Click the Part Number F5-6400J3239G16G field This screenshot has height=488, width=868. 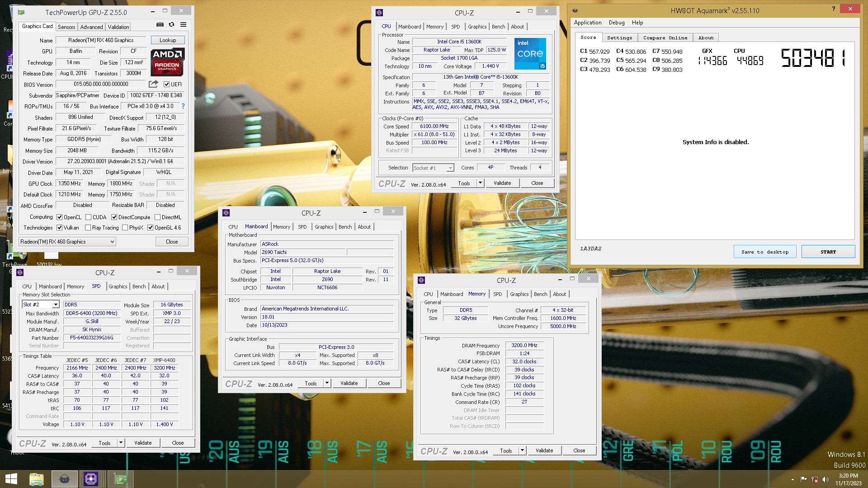click(x=92, y=338)
